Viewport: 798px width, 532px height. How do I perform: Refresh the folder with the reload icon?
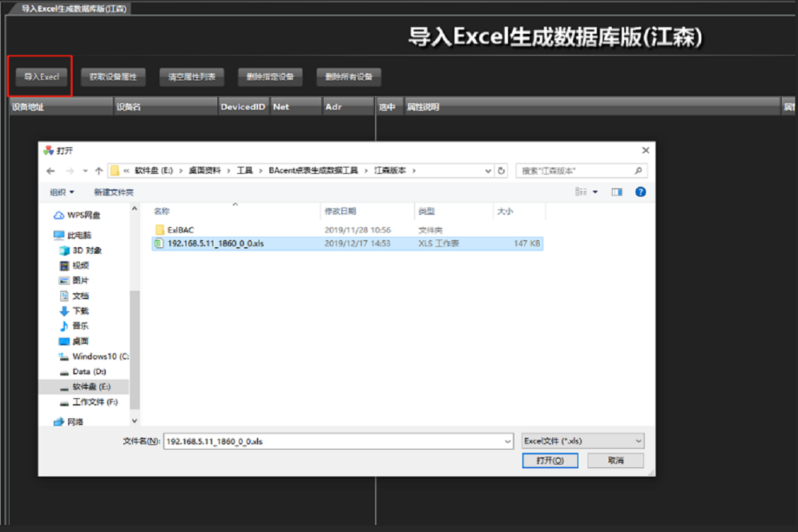click(x=501, y=171)
